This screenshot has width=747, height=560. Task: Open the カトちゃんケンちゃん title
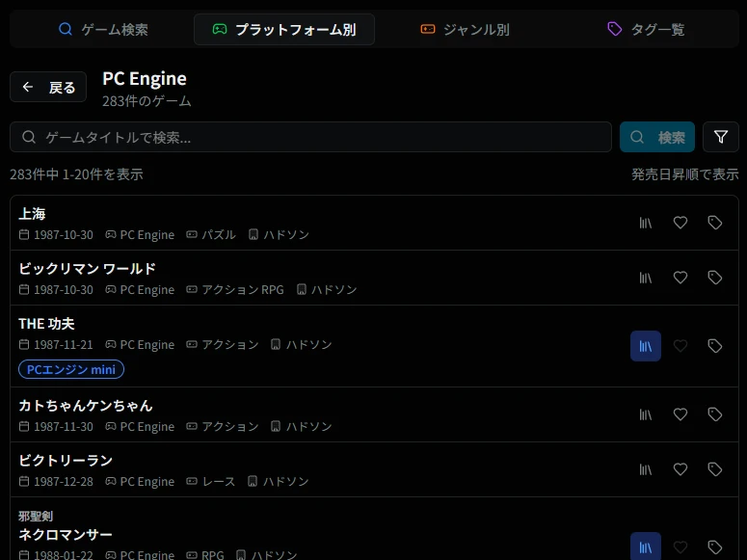(86, 406)
